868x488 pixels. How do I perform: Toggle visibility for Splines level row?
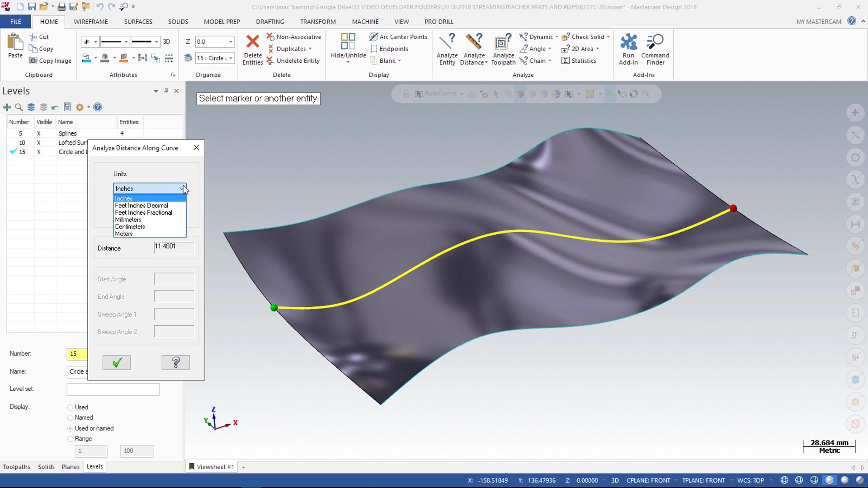click(38, 133)
